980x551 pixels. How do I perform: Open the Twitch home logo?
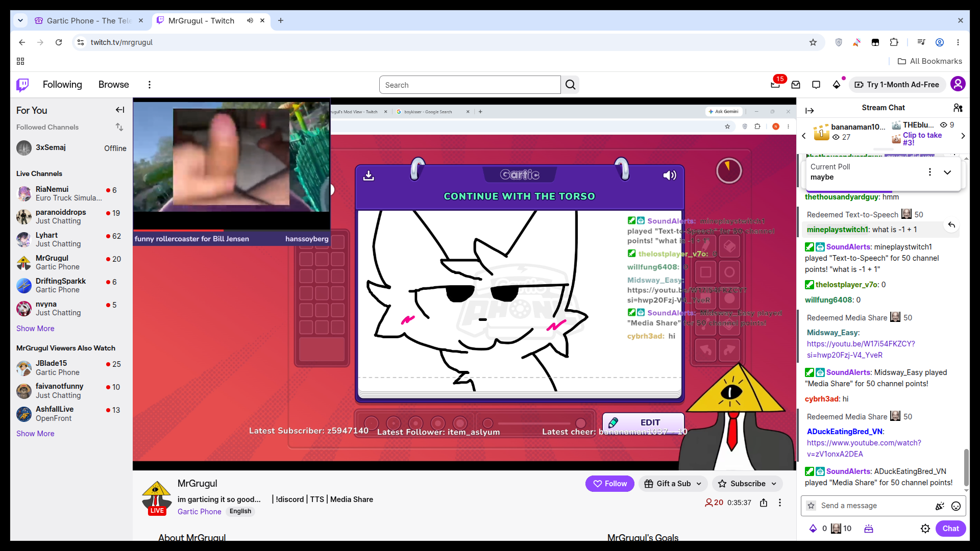coord(22,85)
